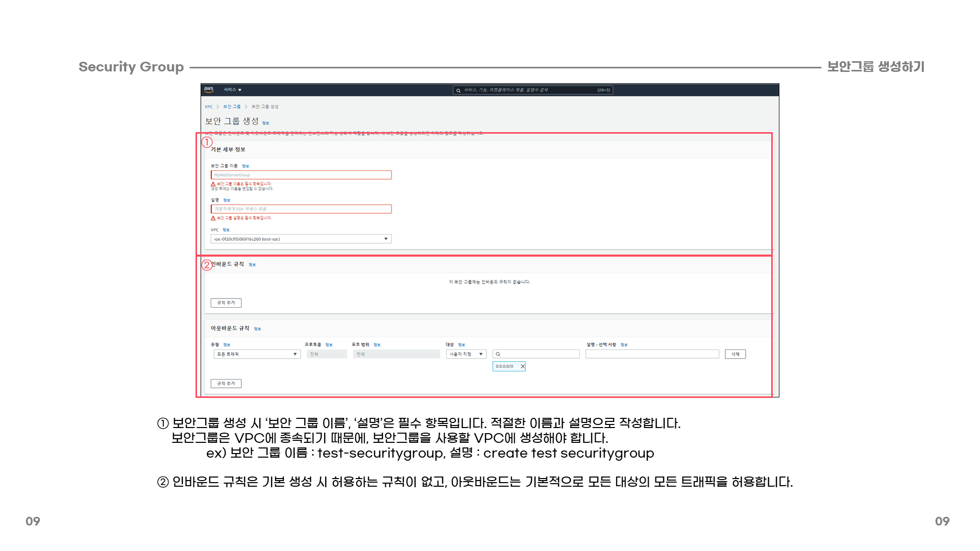
Task: Click the AWS logo in the header
Action: (209, 89)
